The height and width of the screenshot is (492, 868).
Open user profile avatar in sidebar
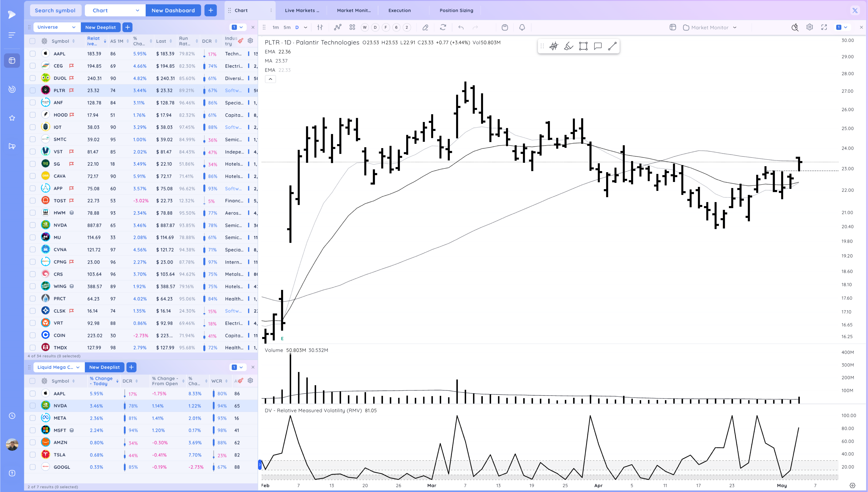coord(12,445)
